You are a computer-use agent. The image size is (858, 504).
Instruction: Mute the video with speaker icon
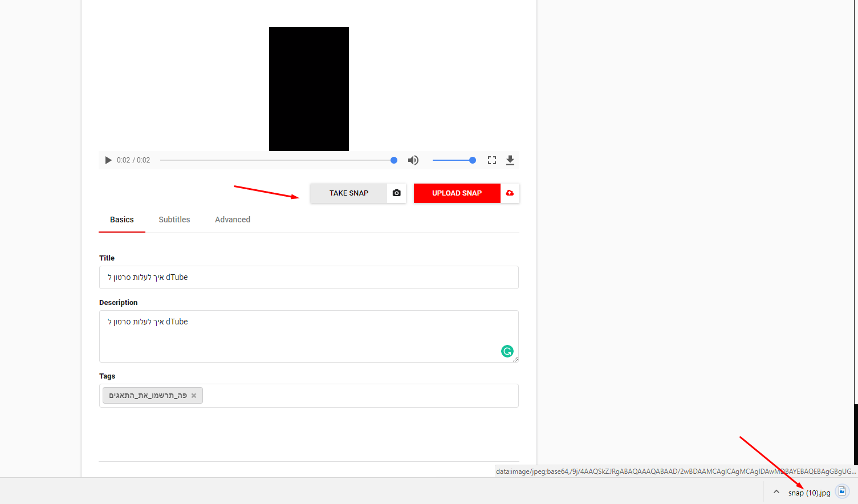click(x=413, y=160)
